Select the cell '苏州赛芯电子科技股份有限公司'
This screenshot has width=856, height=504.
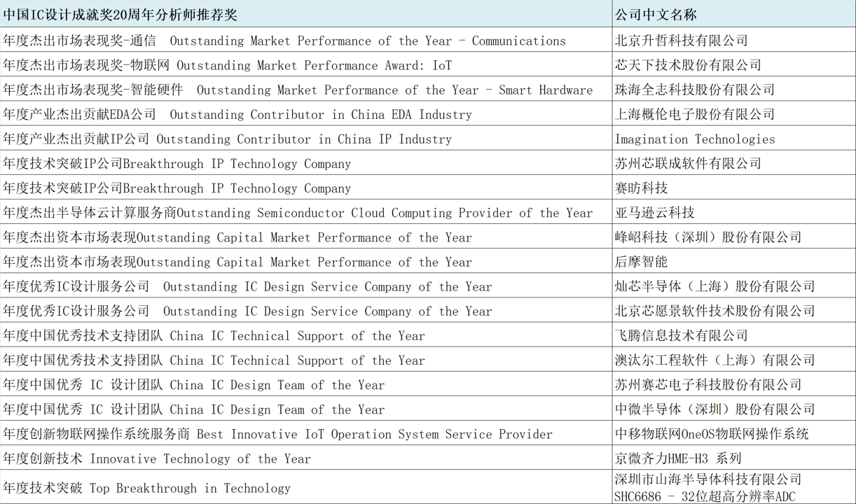point(733,384)
